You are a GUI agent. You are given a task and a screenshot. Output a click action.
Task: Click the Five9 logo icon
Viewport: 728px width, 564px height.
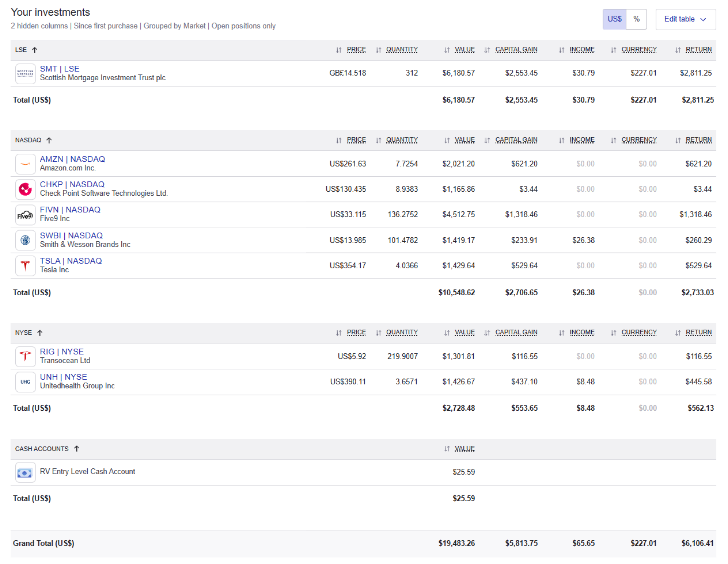tap(25, 215)
